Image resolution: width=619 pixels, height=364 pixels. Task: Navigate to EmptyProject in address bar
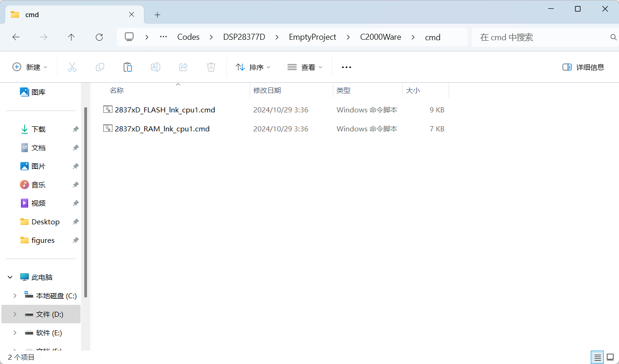(313, 37)
